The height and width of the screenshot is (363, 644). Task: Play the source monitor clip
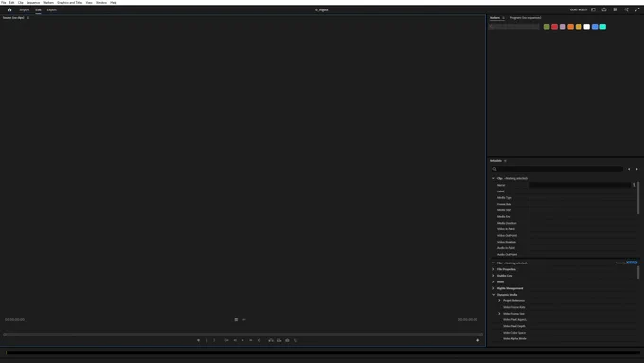(242, 340)
